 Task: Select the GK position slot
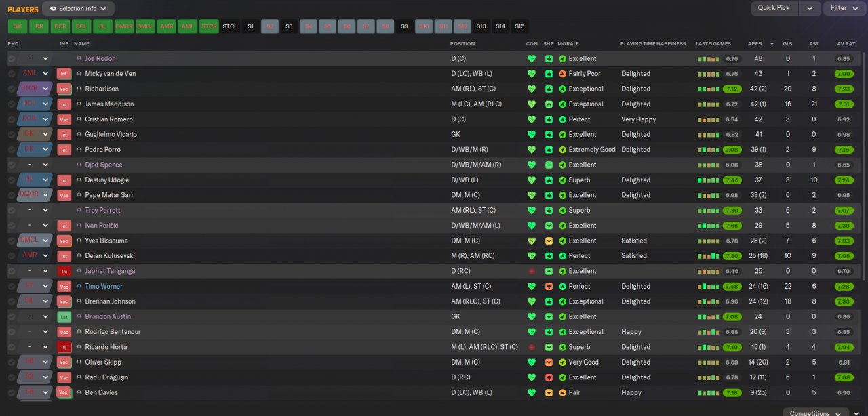17,26
